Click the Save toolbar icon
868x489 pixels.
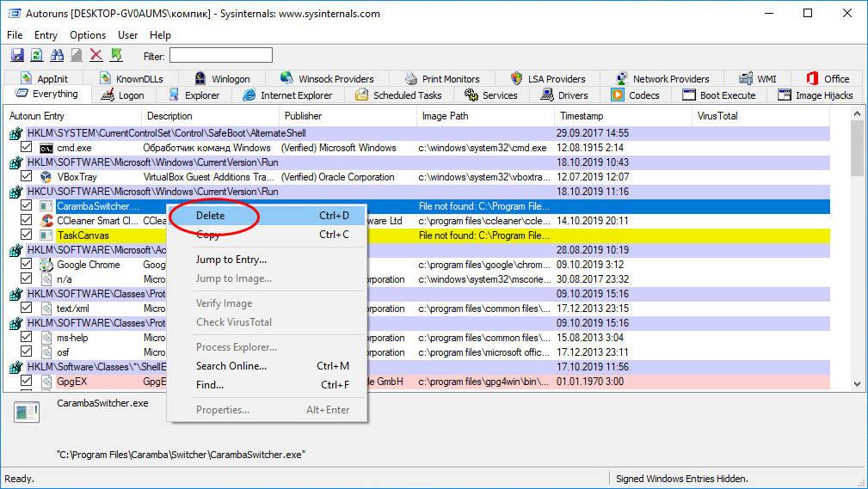coord(17,55)
